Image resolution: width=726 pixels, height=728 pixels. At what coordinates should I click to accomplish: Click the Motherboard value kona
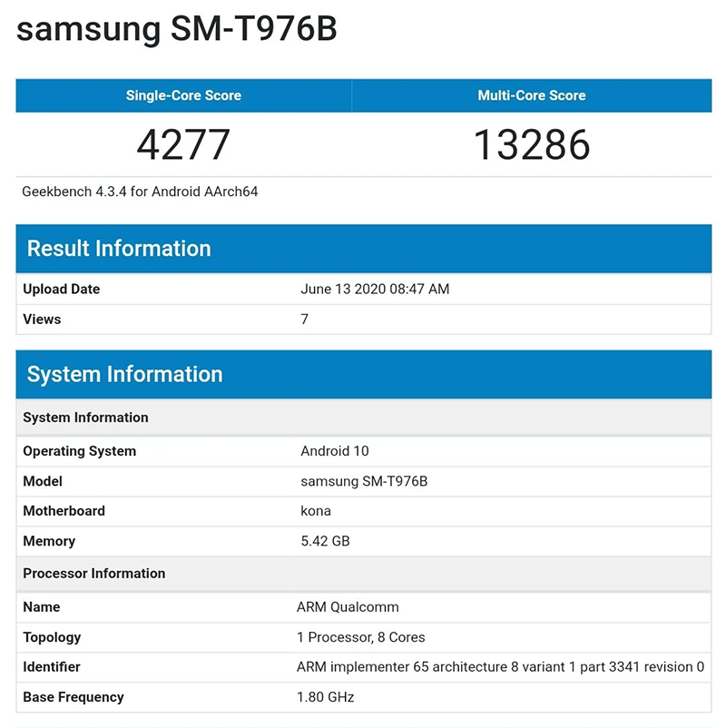click(x=316, y=511)
